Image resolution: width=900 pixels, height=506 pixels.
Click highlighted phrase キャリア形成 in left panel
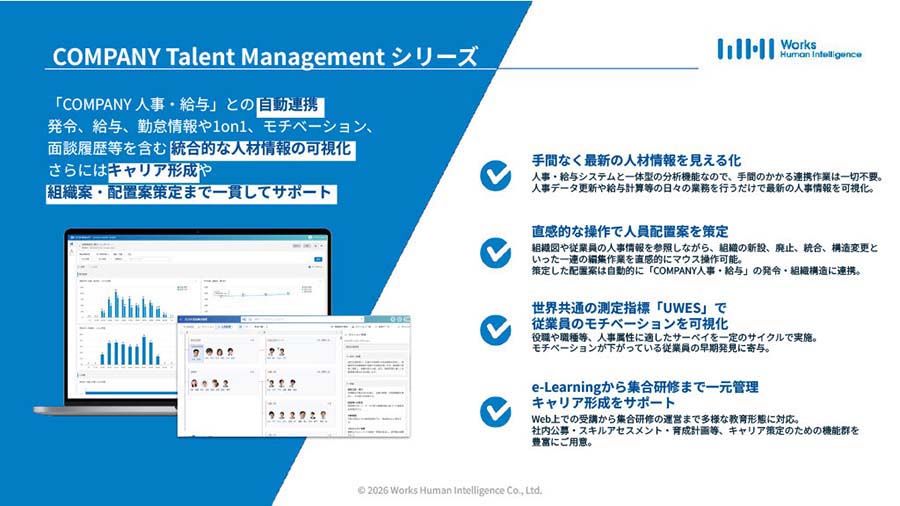click(153, 170)
